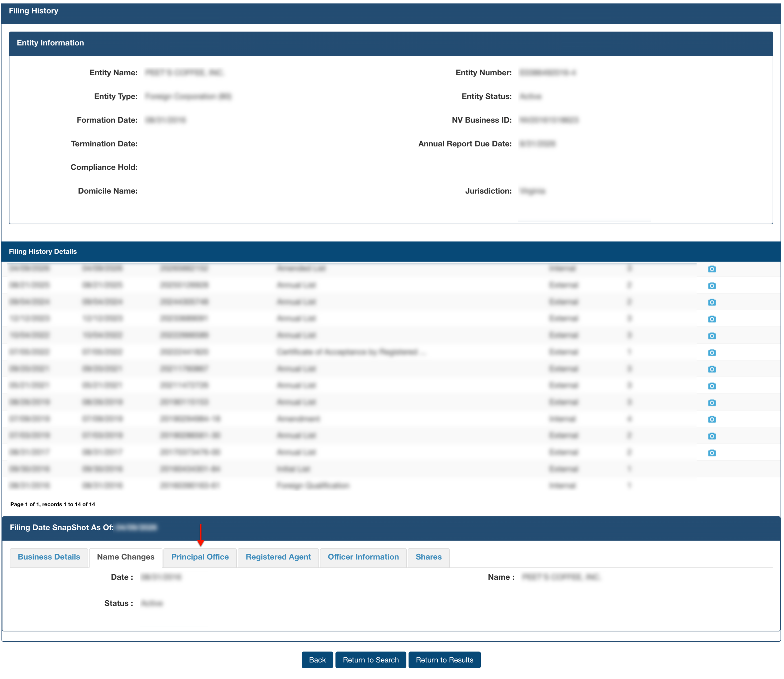This screenshot has height=679, width=784.
Task: Click the Foreign Qualification filing row text
Action: pos(313,485)
